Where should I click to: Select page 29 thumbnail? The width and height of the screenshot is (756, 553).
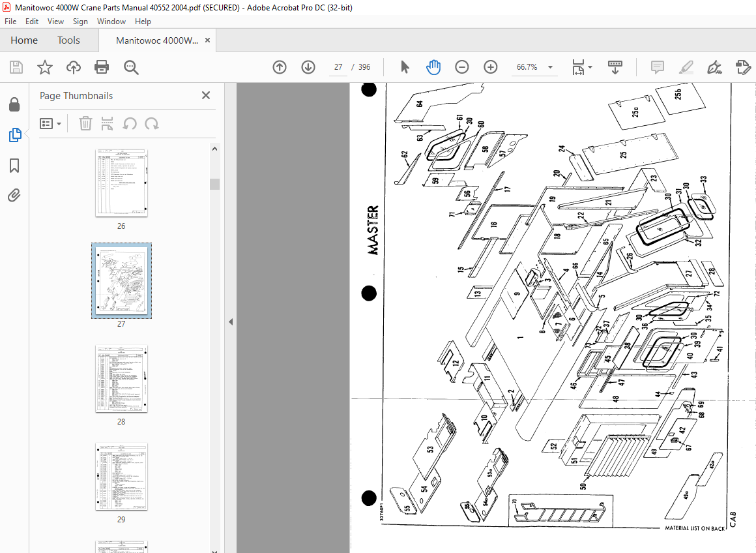pyautogui.click(x=121, y=476)
